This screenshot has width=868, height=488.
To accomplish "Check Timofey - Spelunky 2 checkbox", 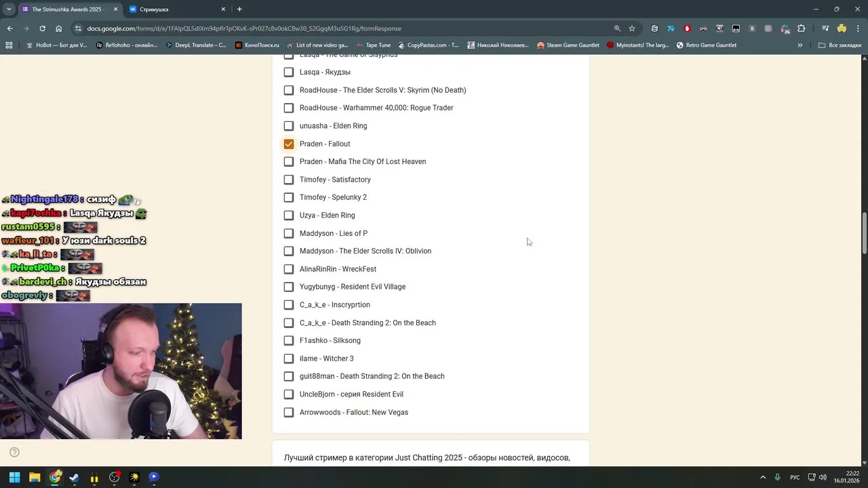I will coord(289,197).
